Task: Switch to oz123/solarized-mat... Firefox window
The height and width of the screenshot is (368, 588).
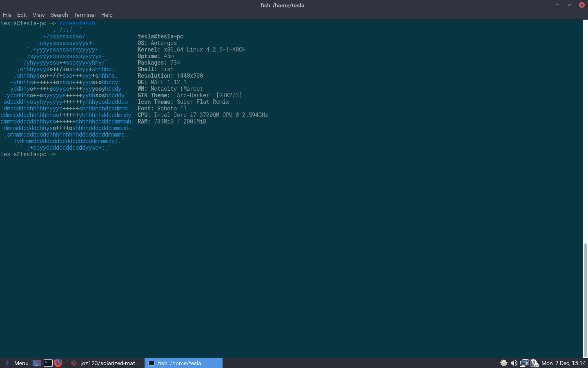Action: tap(105, 363)
